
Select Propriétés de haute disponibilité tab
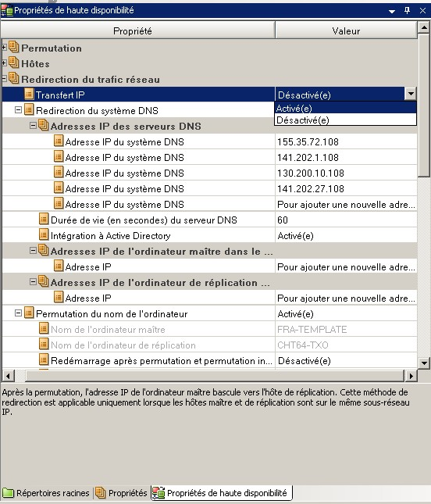pos(222,493)
